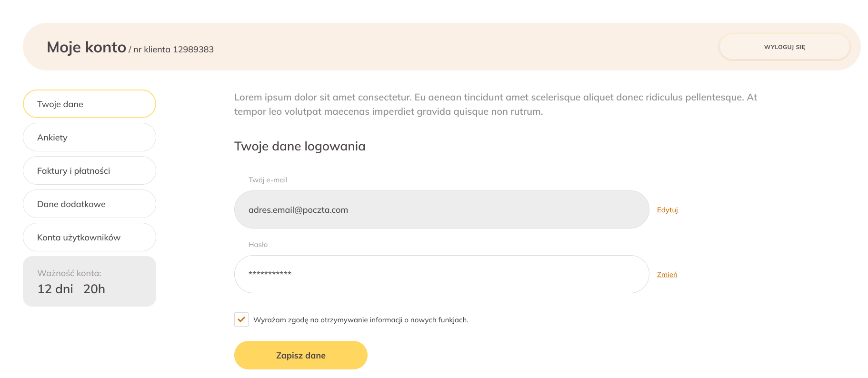Image resolution: width=868 pixels, height=378 pixels.
Task: Focus the Hasło password field
Action: click(x=441, y=274)
